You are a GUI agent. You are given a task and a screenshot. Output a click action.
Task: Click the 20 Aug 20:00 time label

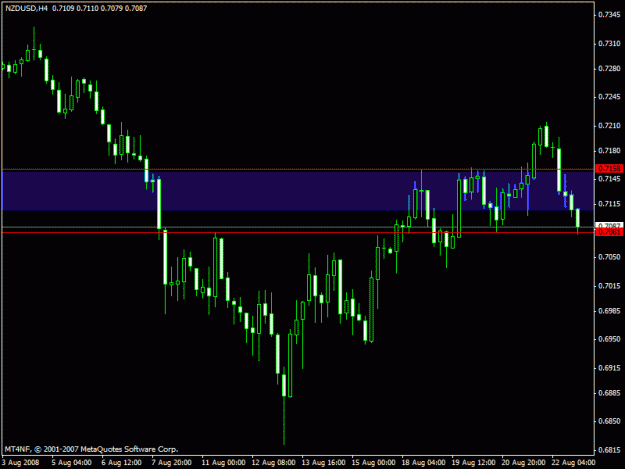coord(523,462)
